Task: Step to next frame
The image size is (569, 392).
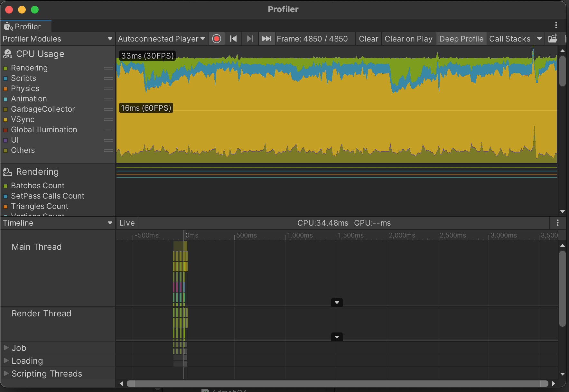Action: [x=250, y=39]
